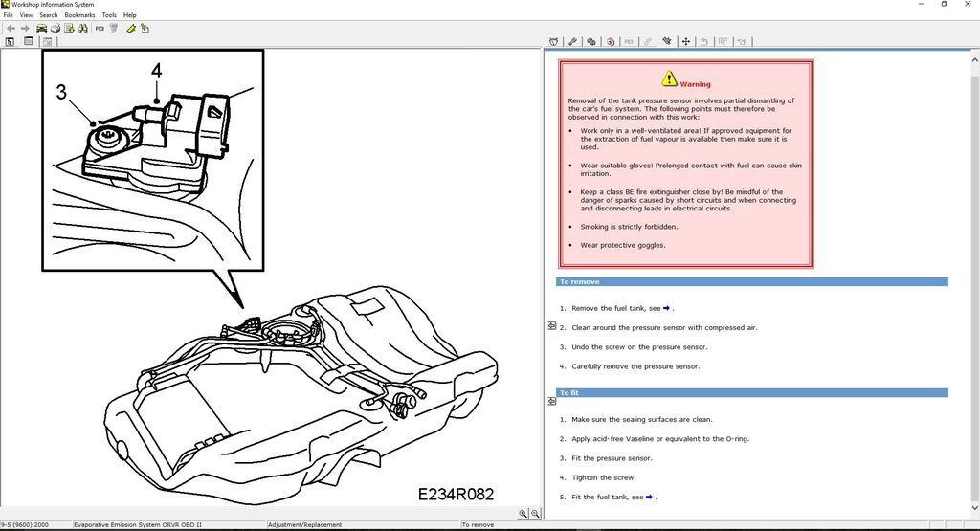The height and width of the screenshot is (531, 980).
Task: Click the printer icon in the toolbar
Action: pyautogui.click(x=56, y=29)
